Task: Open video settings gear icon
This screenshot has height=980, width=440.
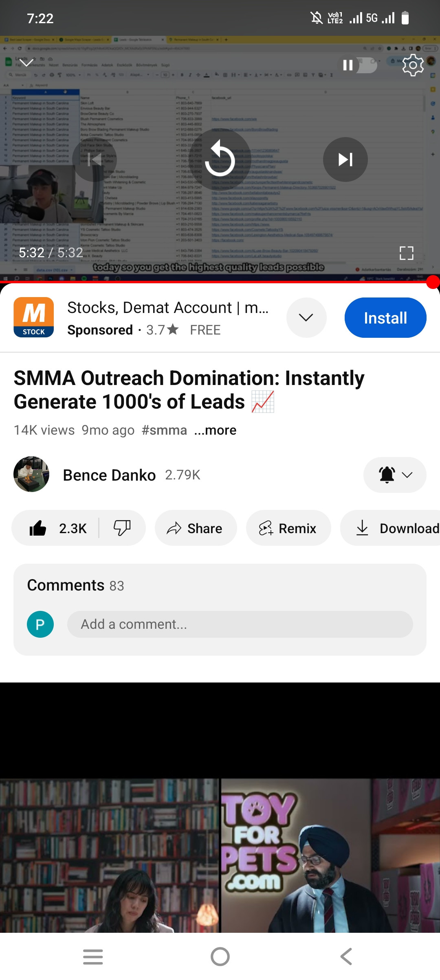Action: coord(413,65)
